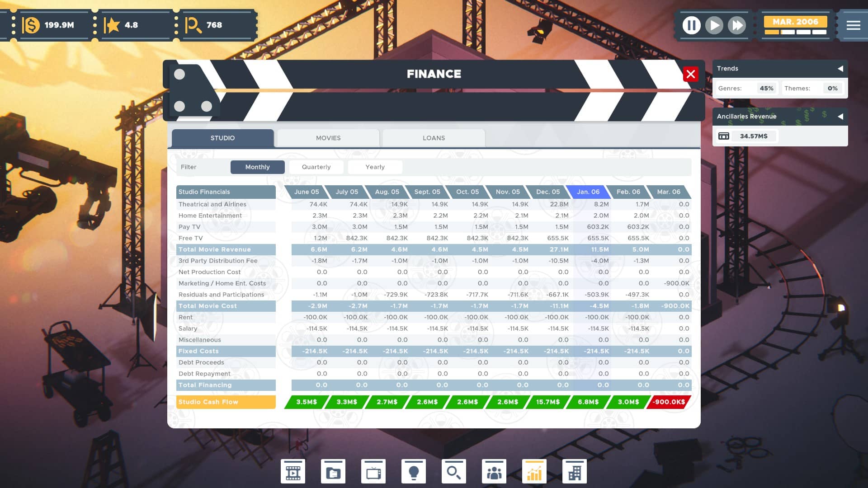868x488 pixels.
Task: Set fast-forward speed with the double-arrow button
Action: 737,25
